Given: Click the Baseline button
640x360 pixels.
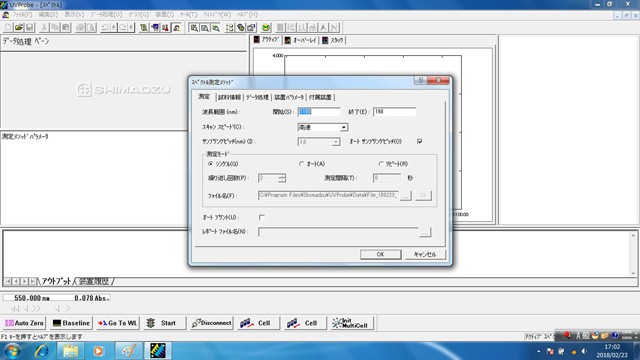Looking at the screenshot, I should 71,323.
